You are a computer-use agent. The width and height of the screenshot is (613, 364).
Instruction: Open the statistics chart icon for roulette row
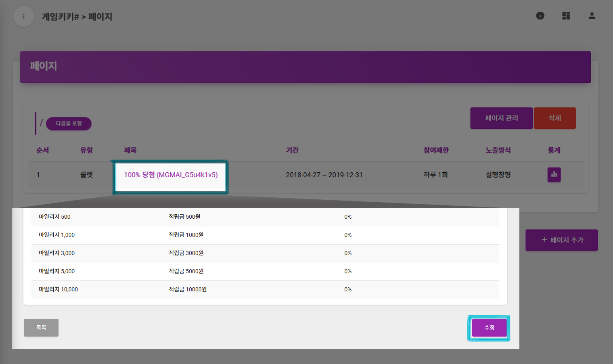click(554, 175)
